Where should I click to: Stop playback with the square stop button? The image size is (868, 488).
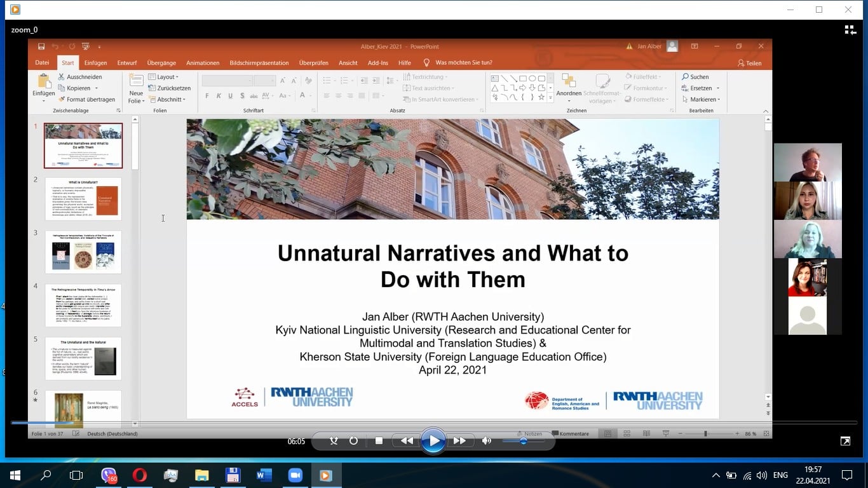[379, 441]
